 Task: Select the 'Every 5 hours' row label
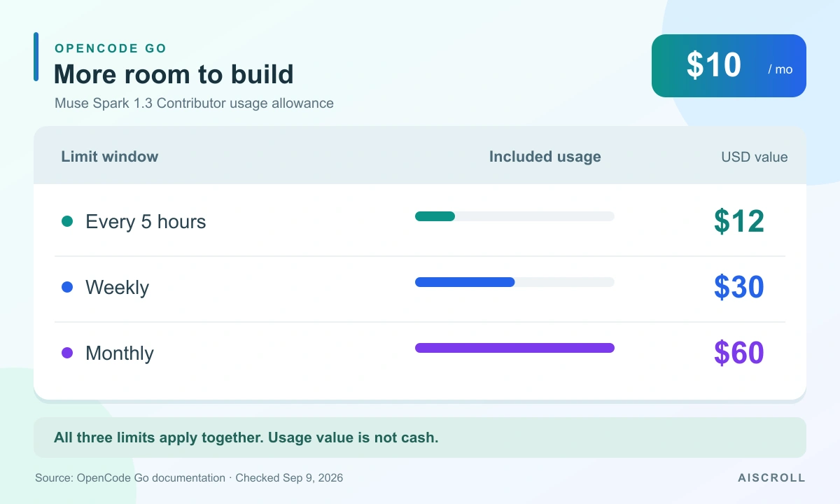point(146,222)
